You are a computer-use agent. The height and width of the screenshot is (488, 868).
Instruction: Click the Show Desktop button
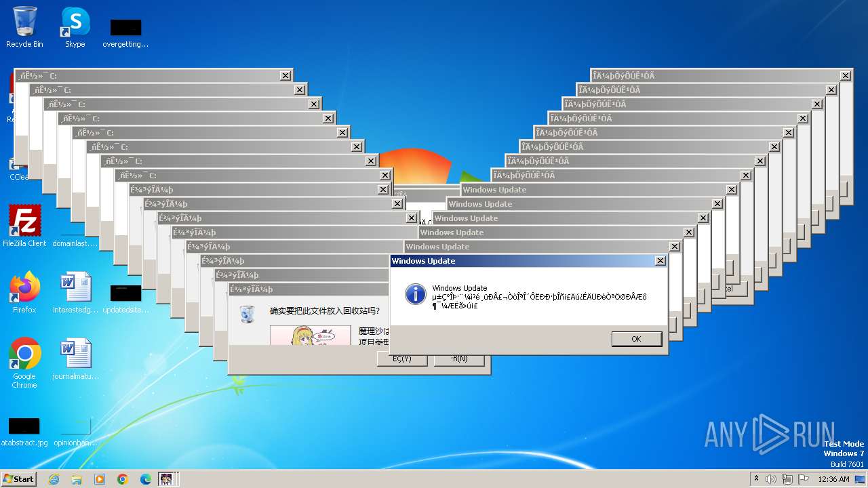[x=861, y=479]
